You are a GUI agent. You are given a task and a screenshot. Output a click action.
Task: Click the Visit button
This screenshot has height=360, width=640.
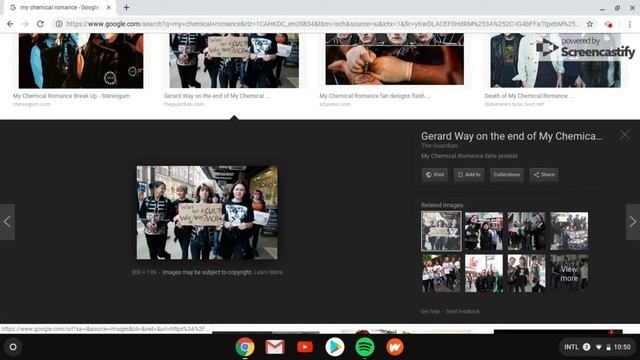(435, 175)
